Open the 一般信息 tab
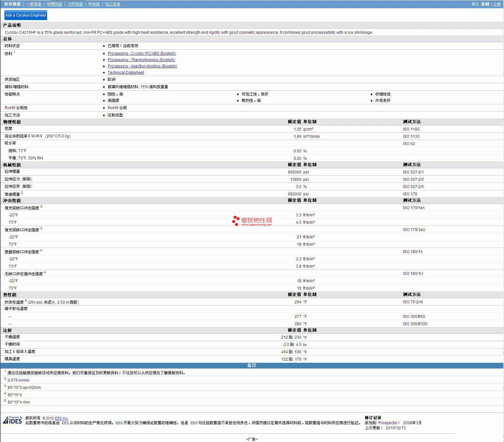The height and width of the screenshot is (442, 504). tap(34, 4)
